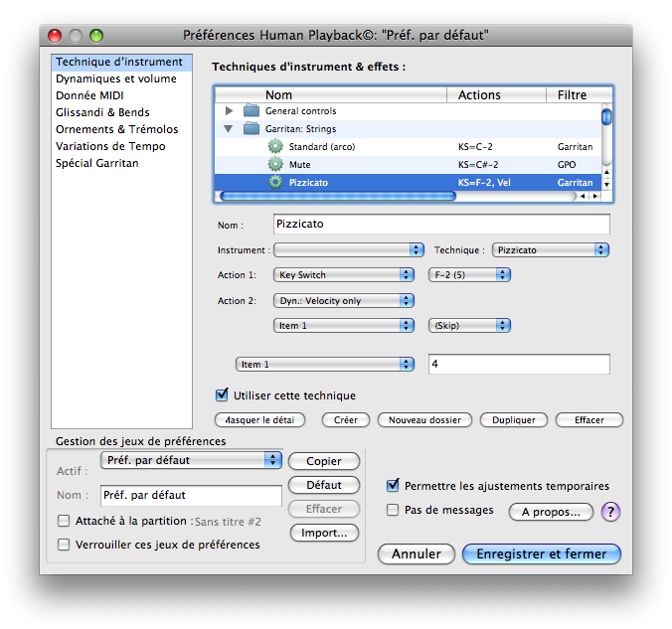Click the gear icon beside Mute
672x629 pixels.
[275, 165]
